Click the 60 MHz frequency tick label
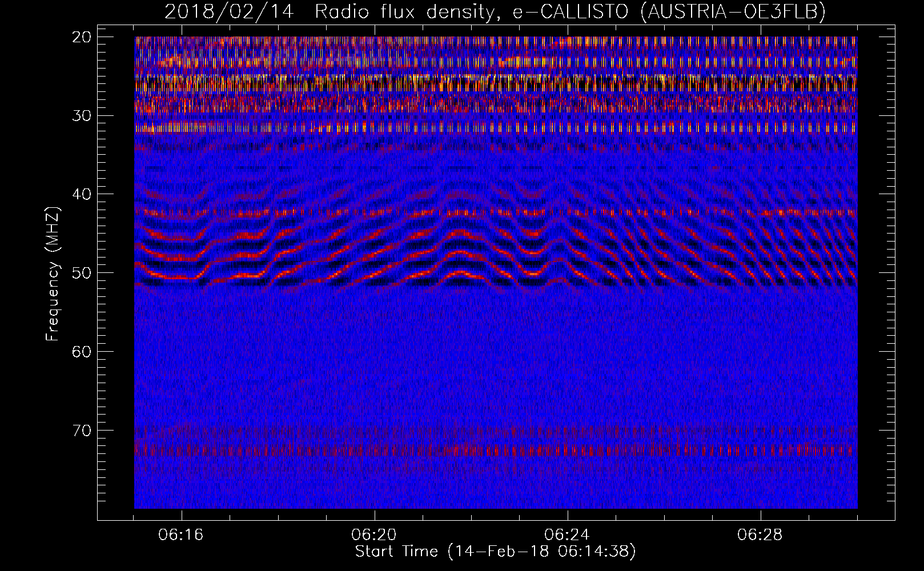Viewport: 924px width, 571px height. point(82,352)
